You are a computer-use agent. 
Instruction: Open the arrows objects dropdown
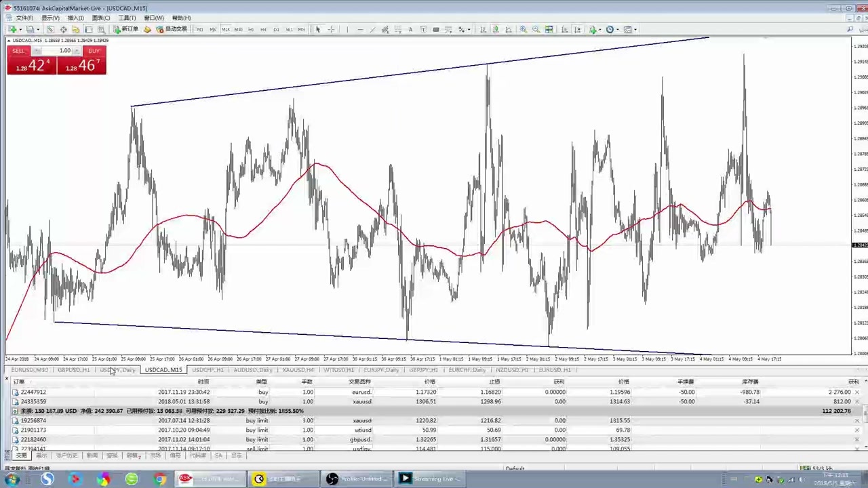pyautogui.click(x=464, y=29)
